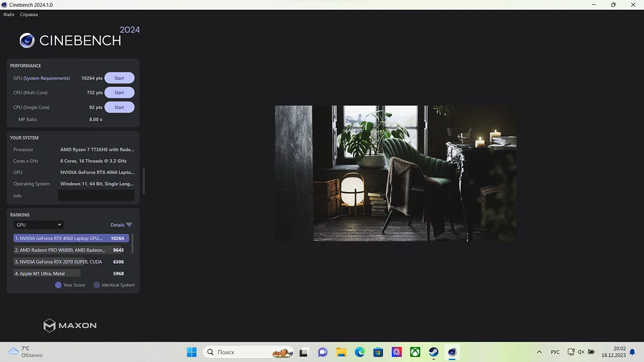This screenshot has width=644, height=362.
Task: Toggle the Your Score legend indicator
Action: [x=58, y=285]
